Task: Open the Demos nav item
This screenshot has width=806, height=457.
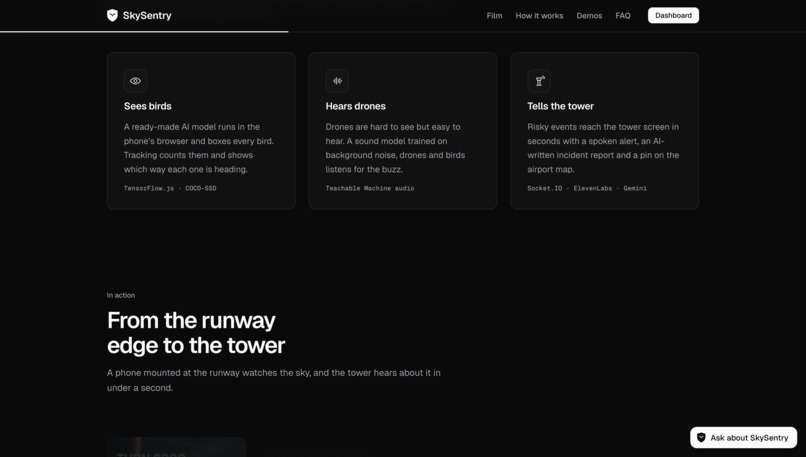Action: point(589,15)
